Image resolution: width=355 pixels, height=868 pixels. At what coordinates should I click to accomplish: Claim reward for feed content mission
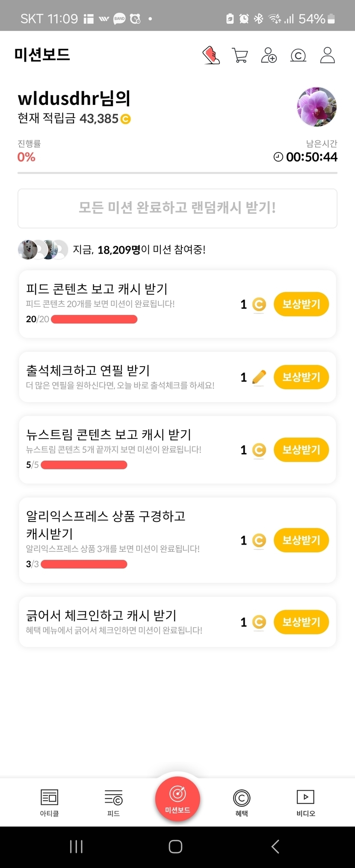pyautogui.click(x=301, y=304)
